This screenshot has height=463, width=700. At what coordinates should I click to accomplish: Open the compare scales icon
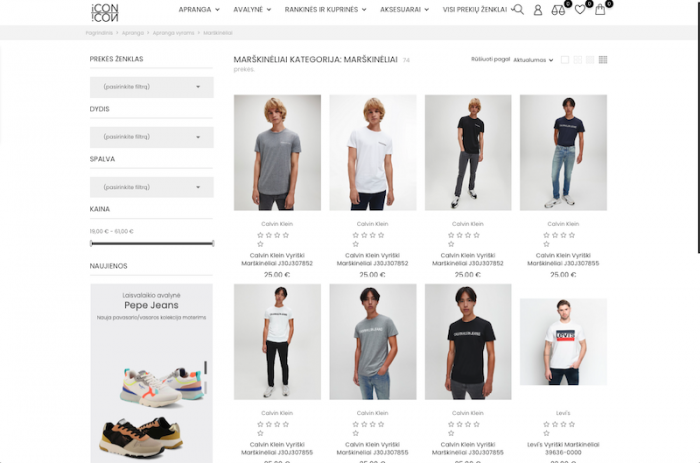[558, 10]
